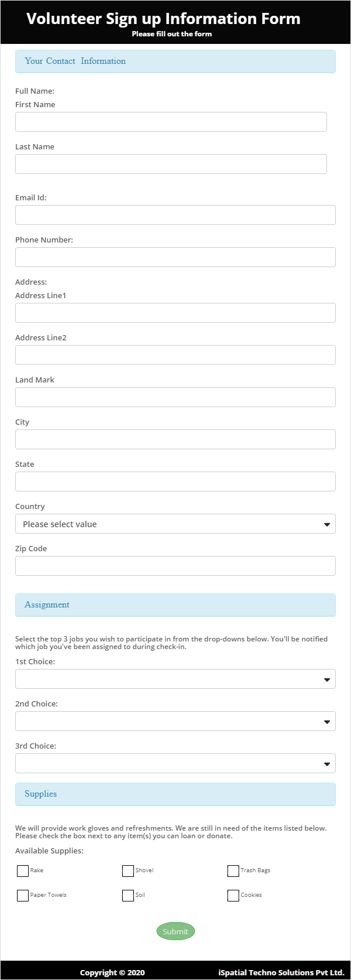Viewport: 351px width, 980px height.
Task: Expand the 1st Choice dropdown
Action: [x=175, y=679]
